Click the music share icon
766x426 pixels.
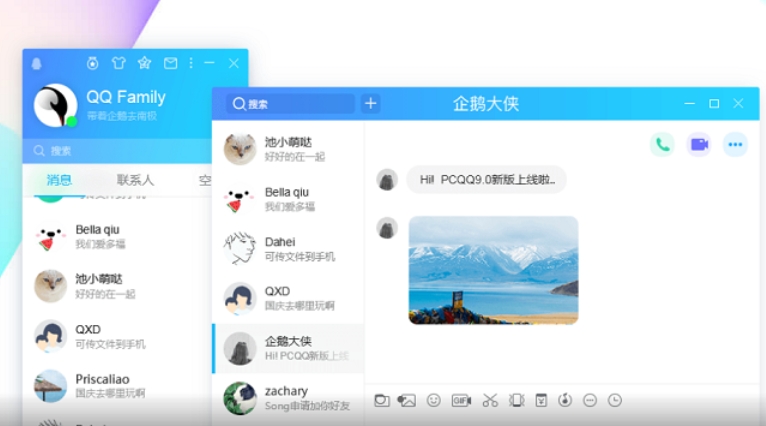565,401
